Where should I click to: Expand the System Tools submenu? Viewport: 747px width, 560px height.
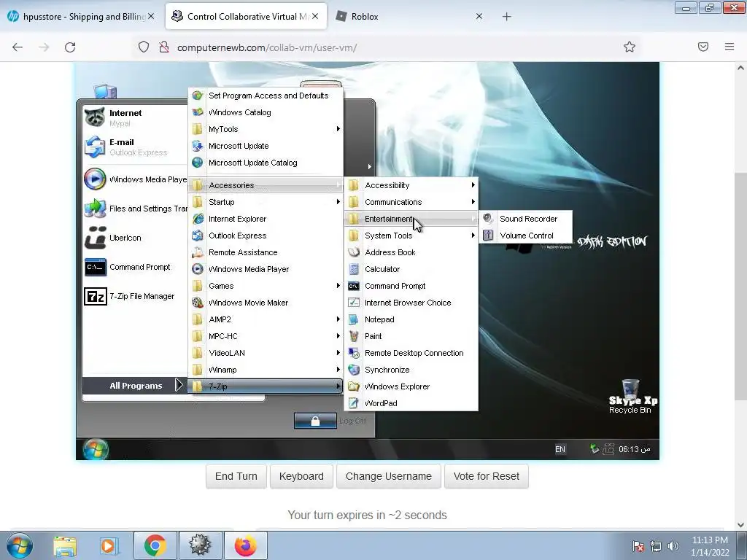pos(411,236)
